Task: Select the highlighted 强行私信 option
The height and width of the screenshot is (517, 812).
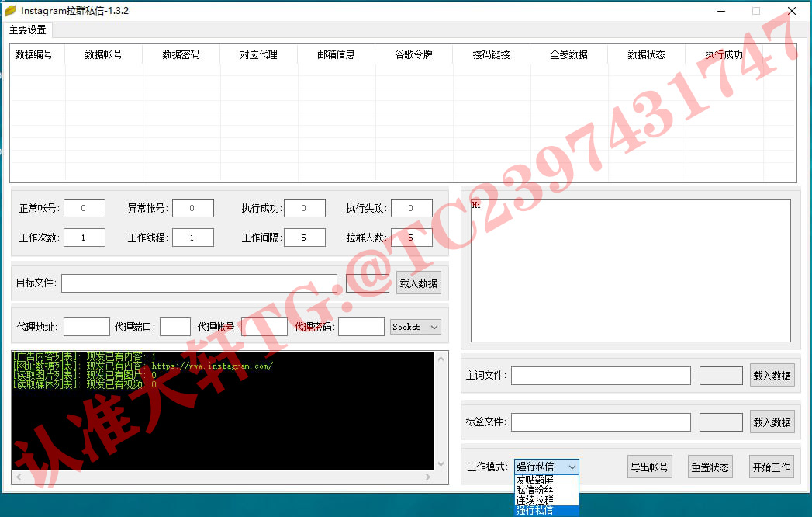Action: click(x=535, y=510)
